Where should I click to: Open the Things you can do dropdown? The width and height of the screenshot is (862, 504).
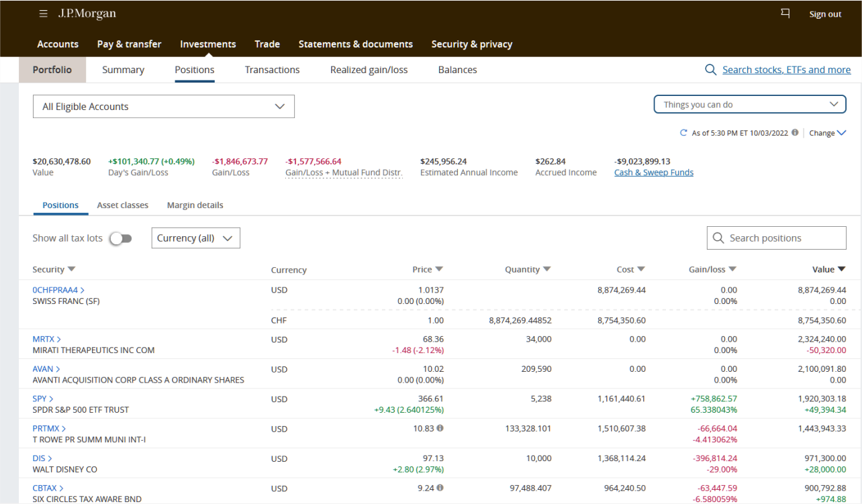point(750,105)
